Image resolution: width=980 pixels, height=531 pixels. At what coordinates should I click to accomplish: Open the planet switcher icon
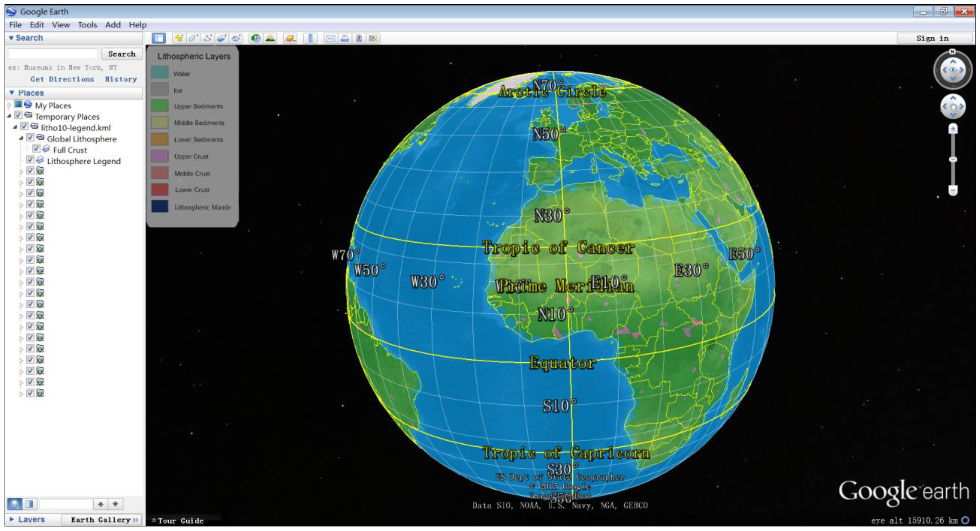(x=290, y=38)
